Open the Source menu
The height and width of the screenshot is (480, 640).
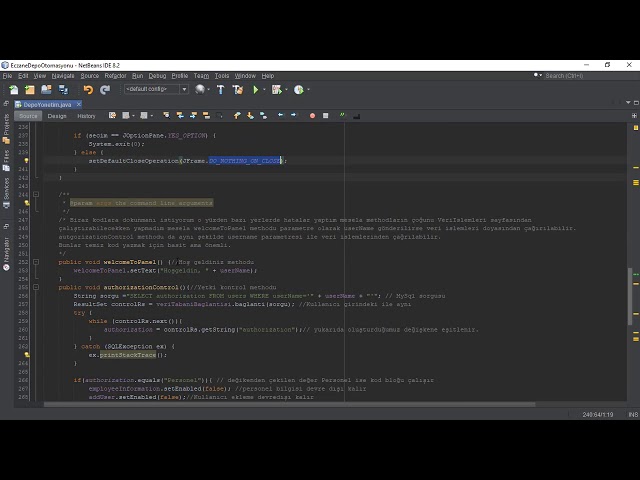(x=89, y=76)
